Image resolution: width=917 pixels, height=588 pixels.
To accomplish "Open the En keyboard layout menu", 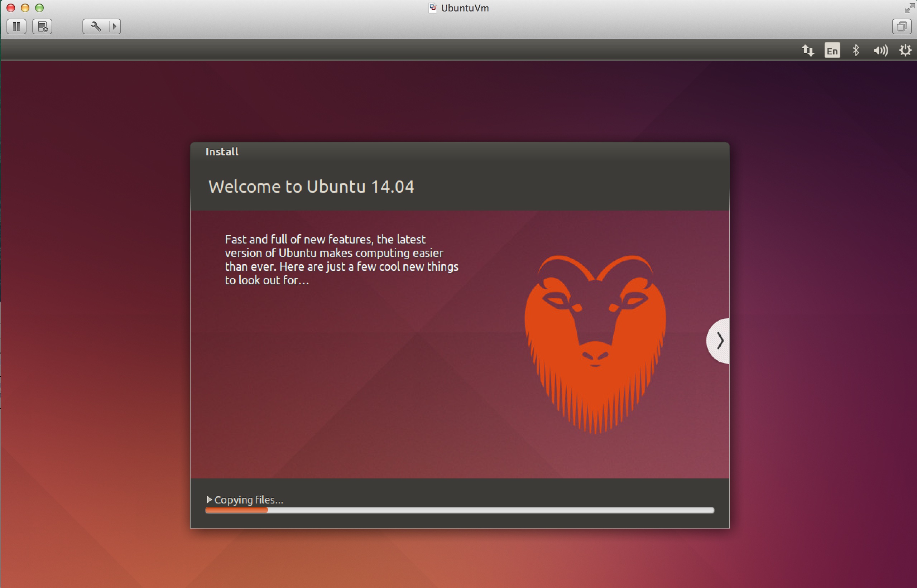I will pos(832,50).
